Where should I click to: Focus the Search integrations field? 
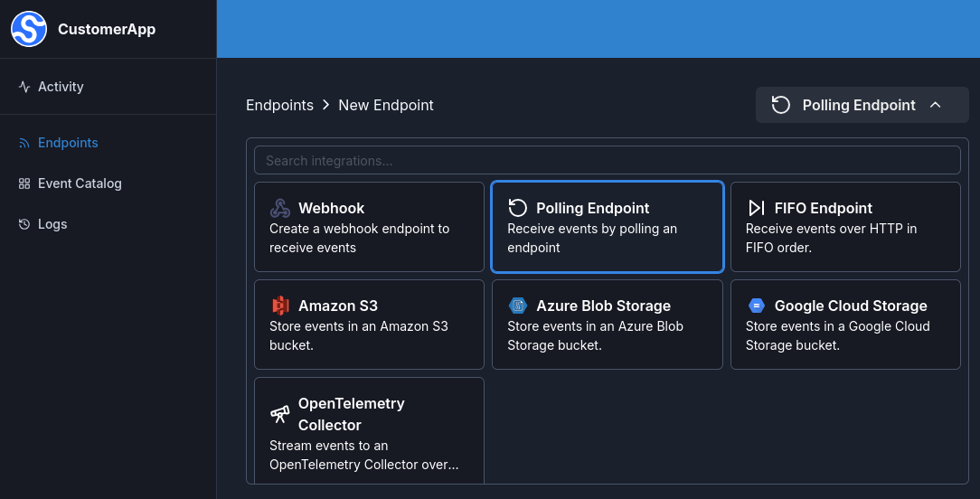(x=608, y=160)
